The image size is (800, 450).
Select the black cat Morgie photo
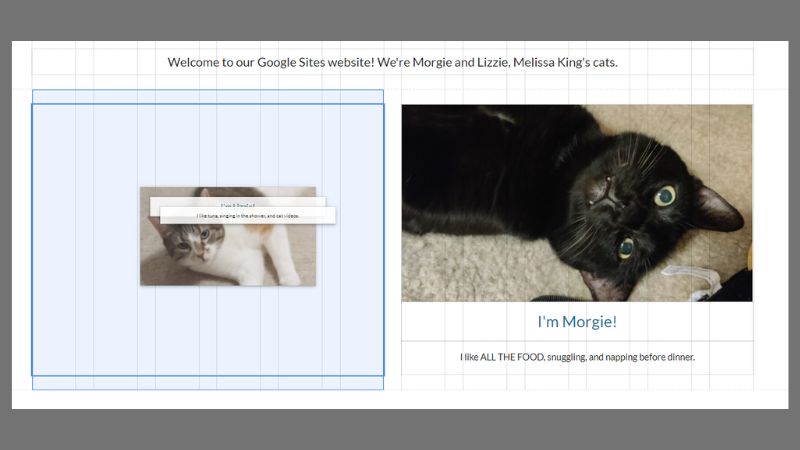tap(577, 203)
